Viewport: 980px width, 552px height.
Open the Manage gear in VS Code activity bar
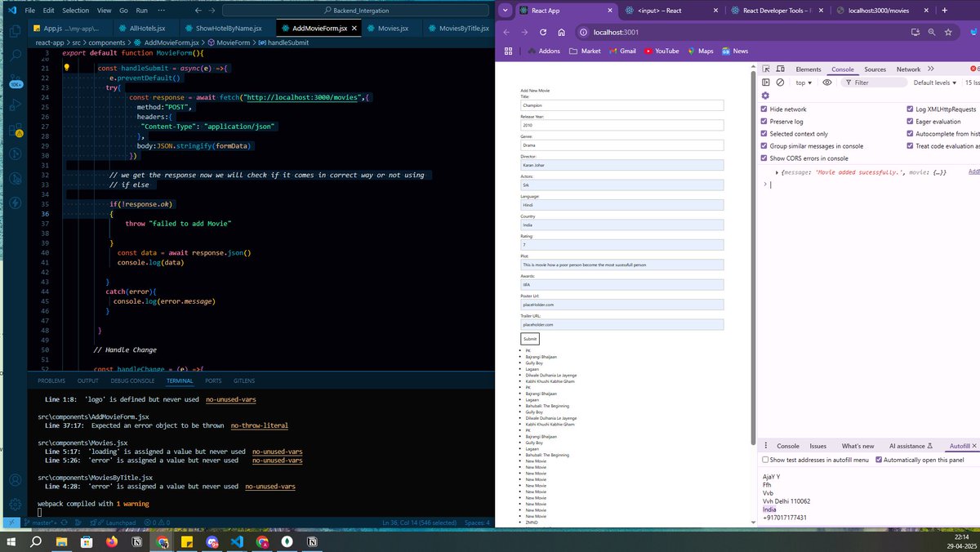click(x=14, y=505)
